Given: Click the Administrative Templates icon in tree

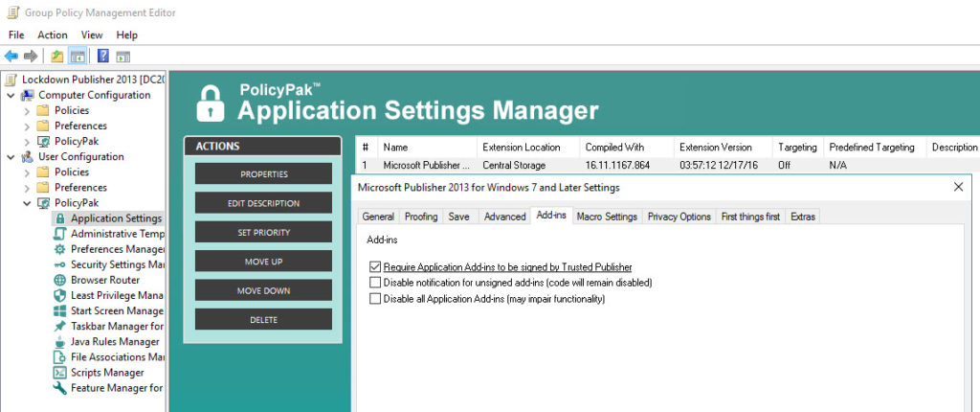Looking at the screenshot, I should point(60,234).
